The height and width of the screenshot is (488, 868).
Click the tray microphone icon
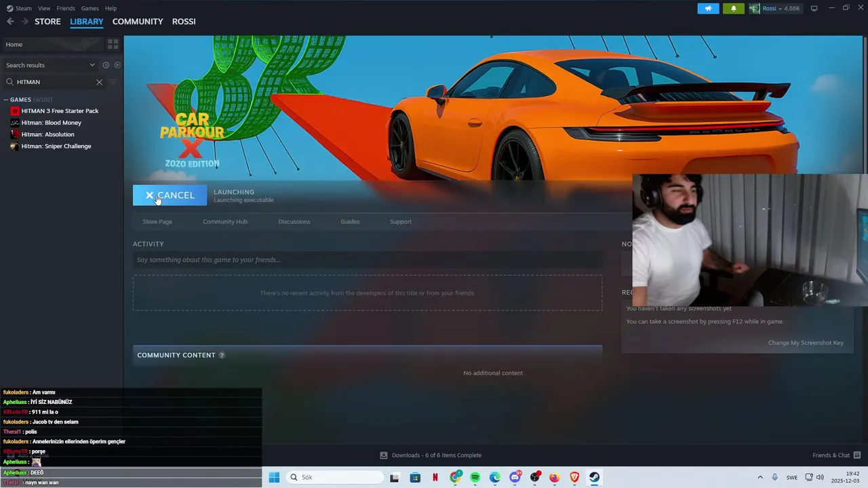tap(774, 477)
